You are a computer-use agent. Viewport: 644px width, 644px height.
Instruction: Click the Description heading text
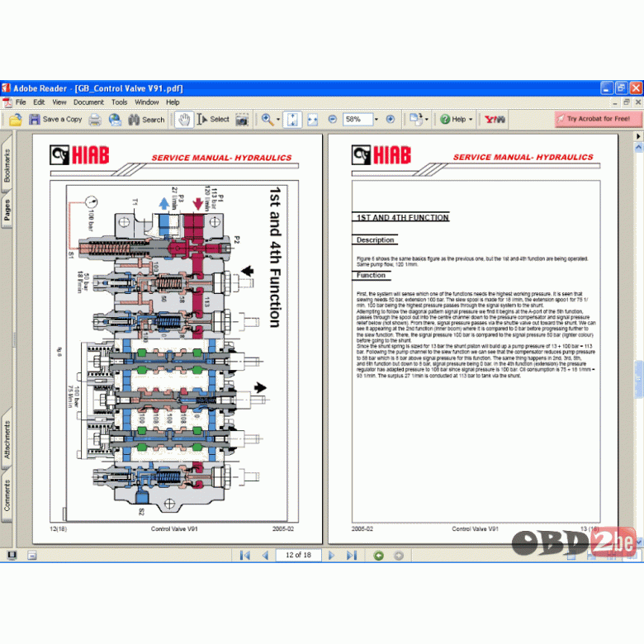[x=375, y=240]
